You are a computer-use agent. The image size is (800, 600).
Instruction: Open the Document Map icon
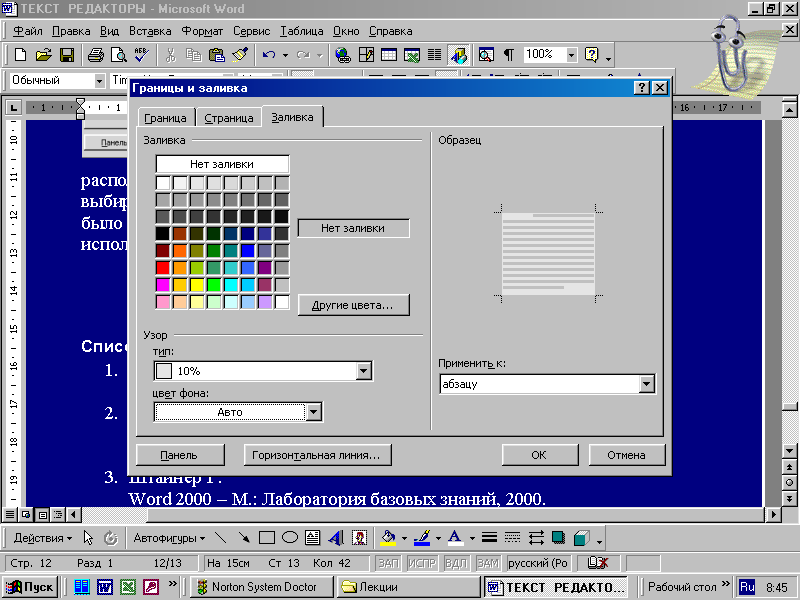[x=486, y=55]
